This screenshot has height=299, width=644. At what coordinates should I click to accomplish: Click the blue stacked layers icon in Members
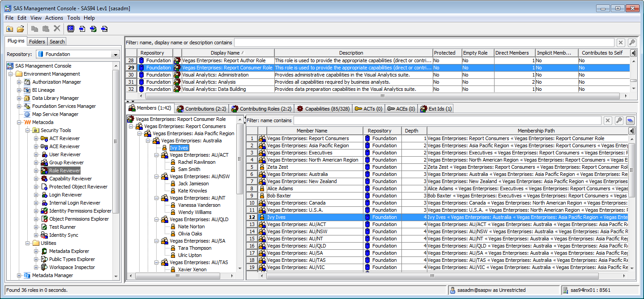click(630, 120)
